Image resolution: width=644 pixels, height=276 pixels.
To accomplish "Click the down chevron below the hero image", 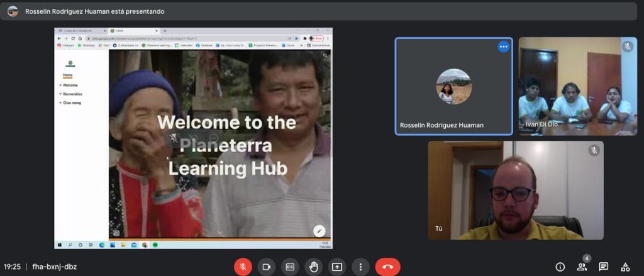I will (x=219, y=233).
